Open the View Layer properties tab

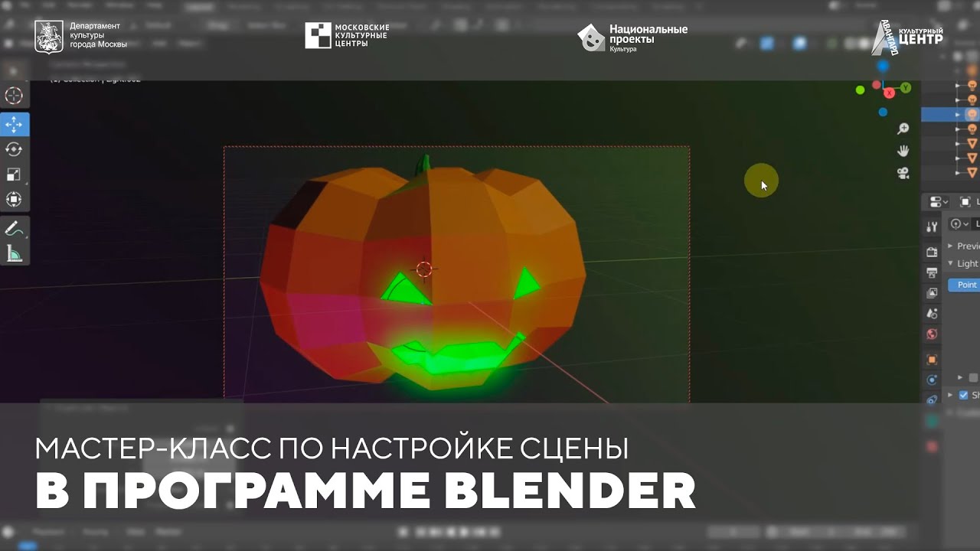point(932,293)
